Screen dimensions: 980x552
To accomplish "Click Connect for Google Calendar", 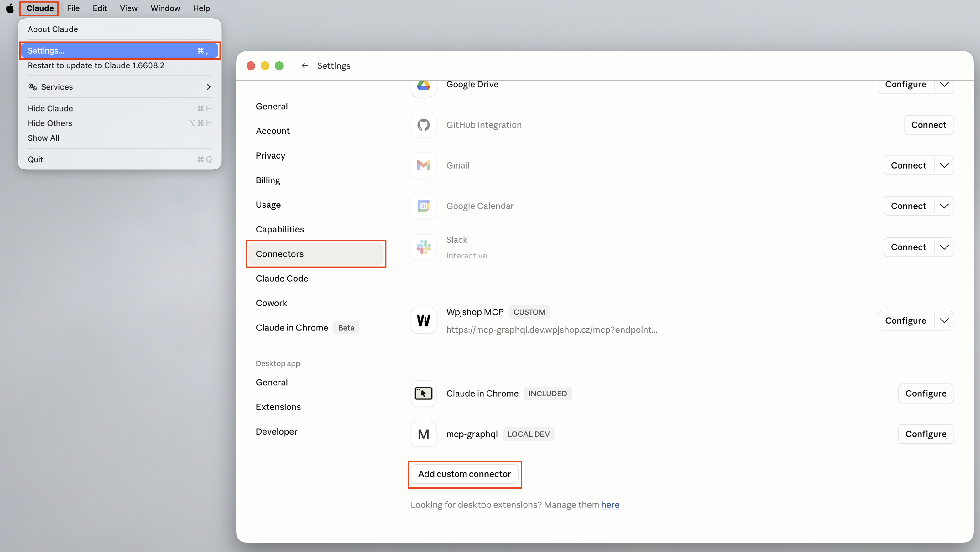I will 908,206.
